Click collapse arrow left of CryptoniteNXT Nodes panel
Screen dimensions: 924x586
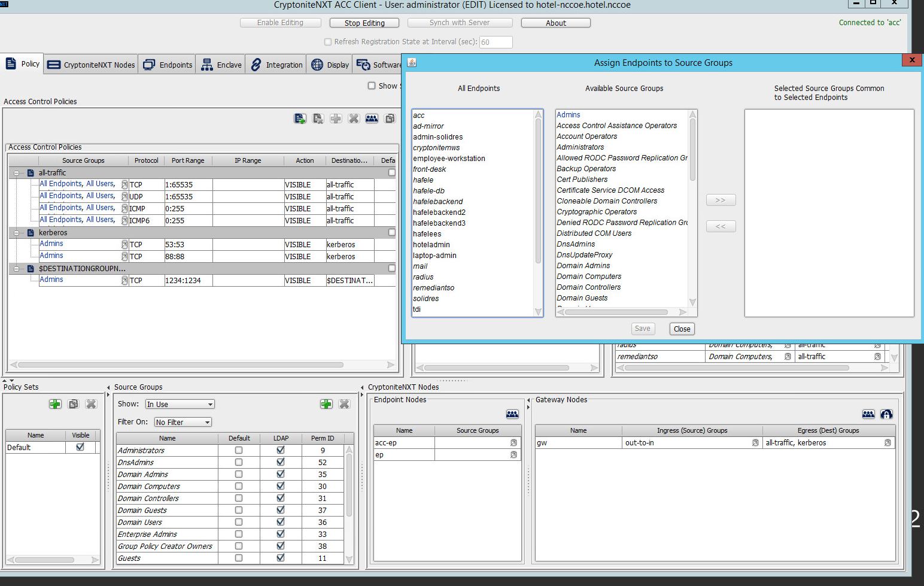tap(362, 388)
